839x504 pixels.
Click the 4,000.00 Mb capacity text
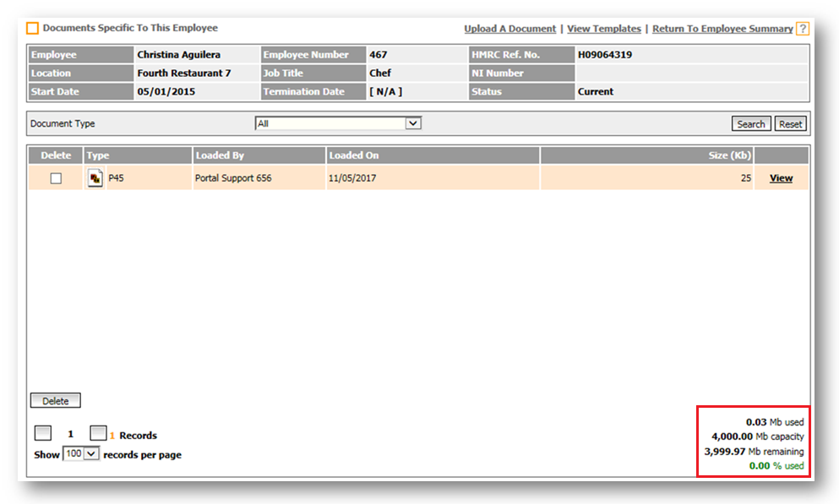(758, 436)
